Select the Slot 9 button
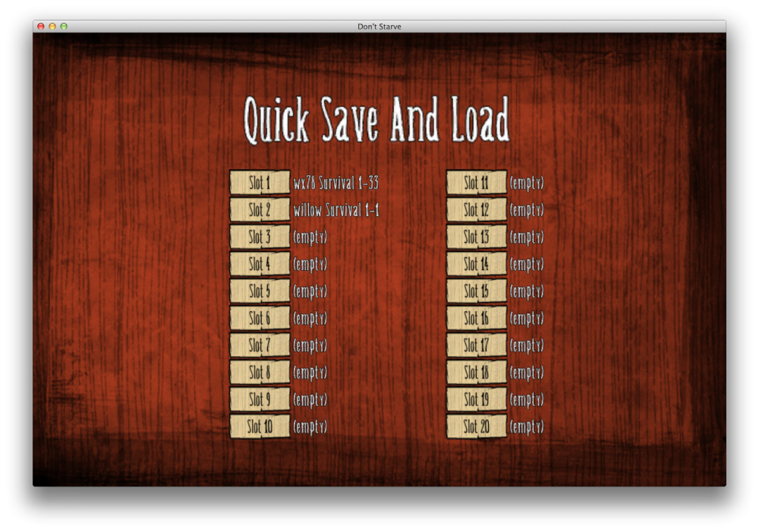This screenshot has width=759, height=532. 260,399
